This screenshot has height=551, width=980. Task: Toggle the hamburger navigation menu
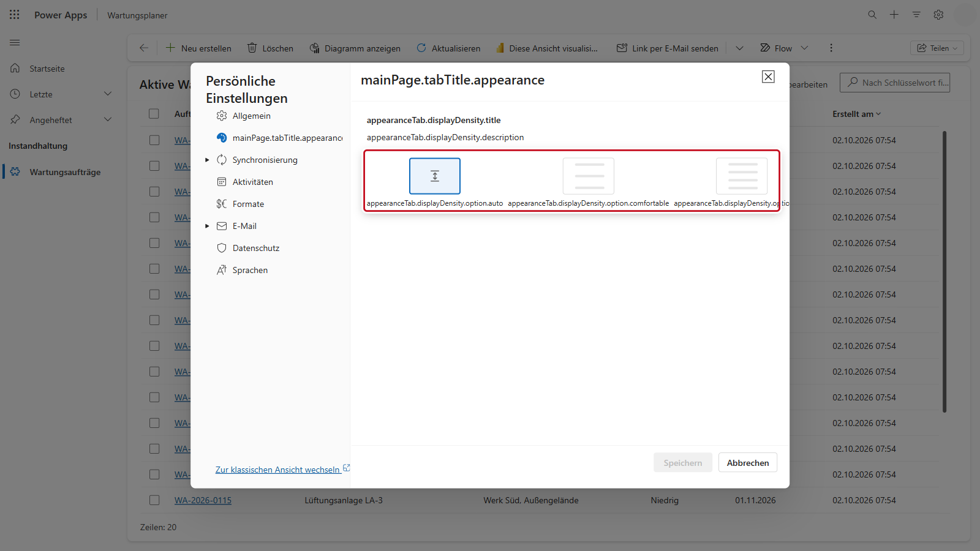pyautogui.click(x=15, y=42)
